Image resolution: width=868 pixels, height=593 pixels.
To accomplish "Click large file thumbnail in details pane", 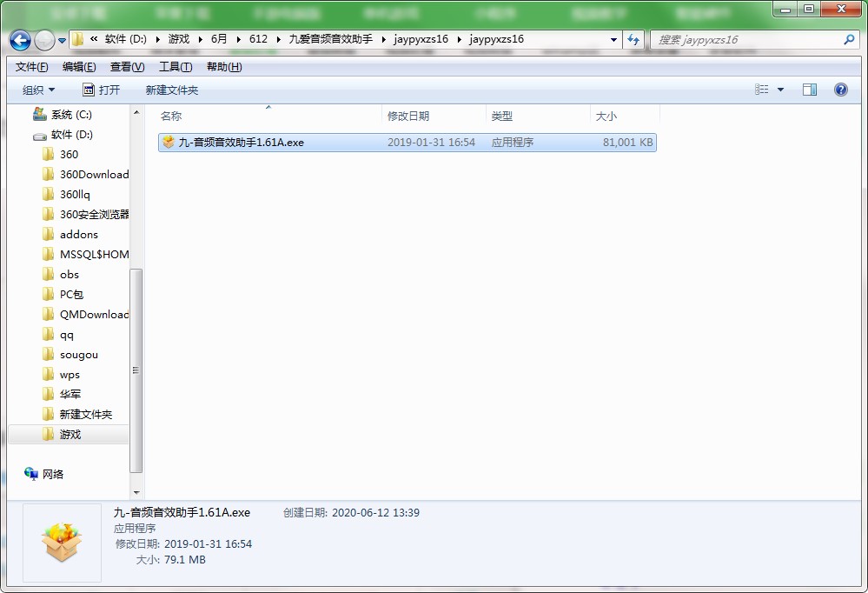I will click(62, 542).
